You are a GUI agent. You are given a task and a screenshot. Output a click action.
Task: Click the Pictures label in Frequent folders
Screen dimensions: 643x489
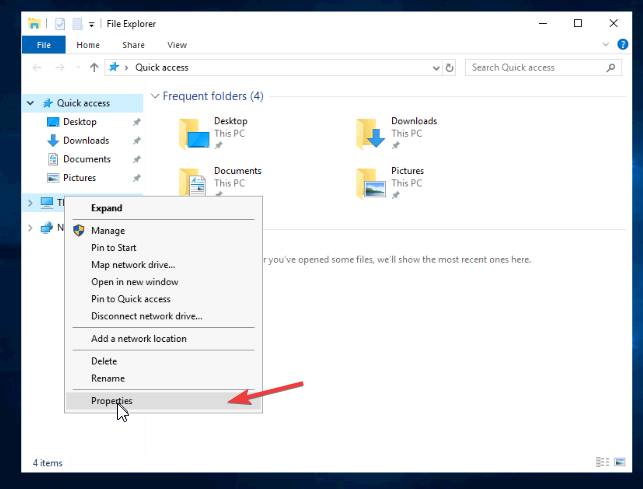pos(407,171)
